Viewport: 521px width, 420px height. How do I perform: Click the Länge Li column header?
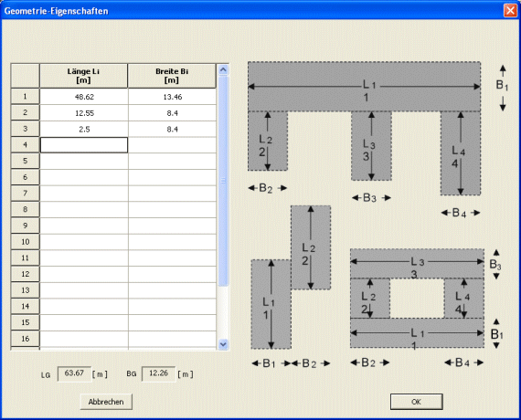click(83, 76)
